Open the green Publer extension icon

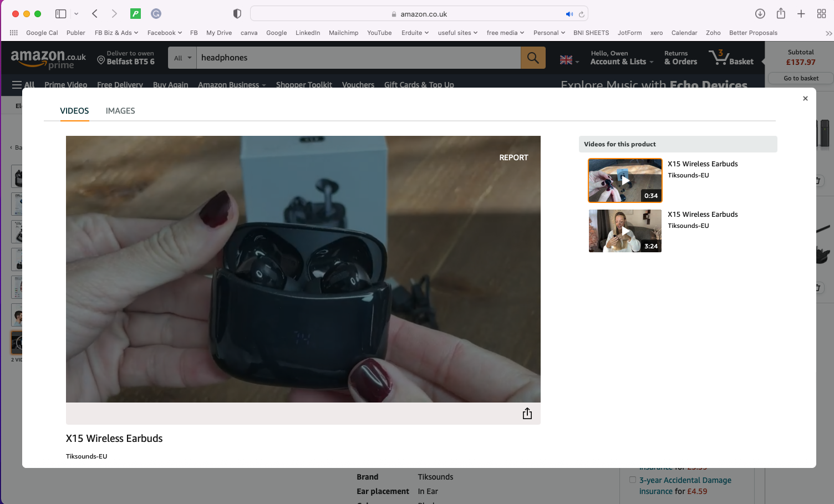point(135,14)
